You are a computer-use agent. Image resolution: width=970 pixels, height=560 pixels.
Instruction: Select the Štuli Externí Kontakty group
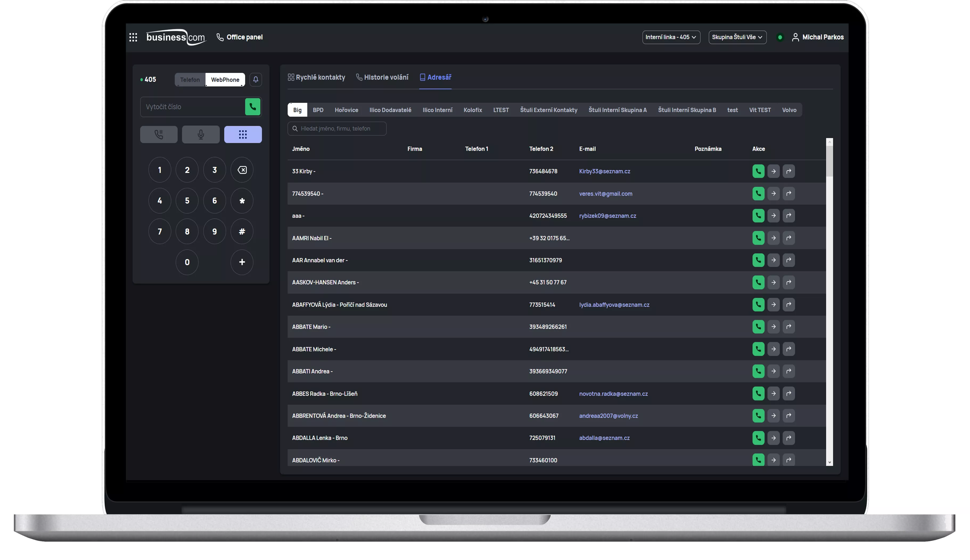(x=548, y=110)
